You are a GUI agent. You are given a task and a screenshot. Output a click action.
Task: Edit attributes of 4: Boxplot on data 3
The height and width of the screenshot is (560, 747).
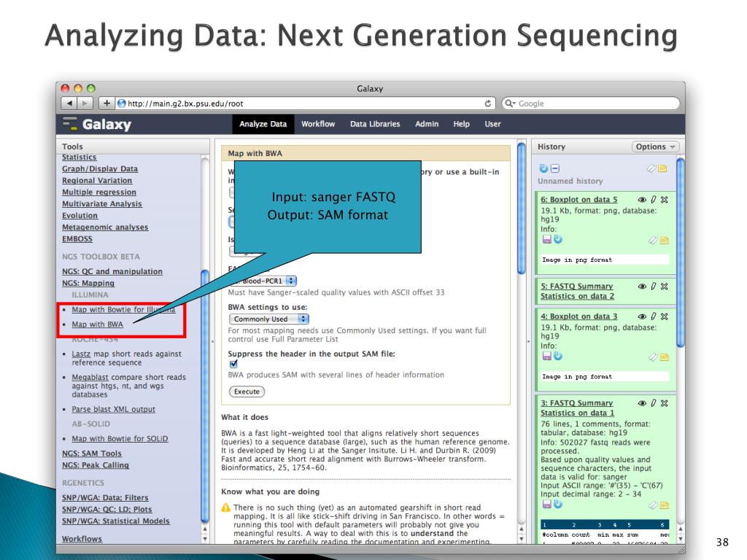pyautogui.click(x=653, y=316)
